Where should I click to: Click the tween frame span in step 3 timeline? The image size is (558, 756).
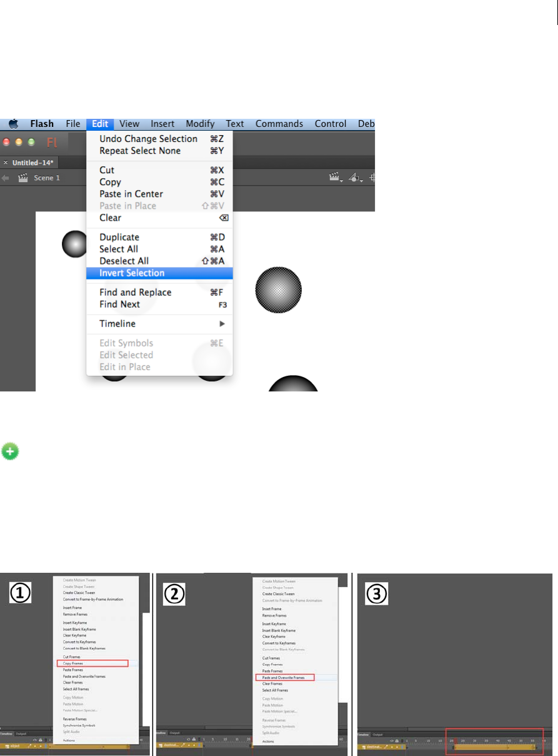tap(494, 747)
